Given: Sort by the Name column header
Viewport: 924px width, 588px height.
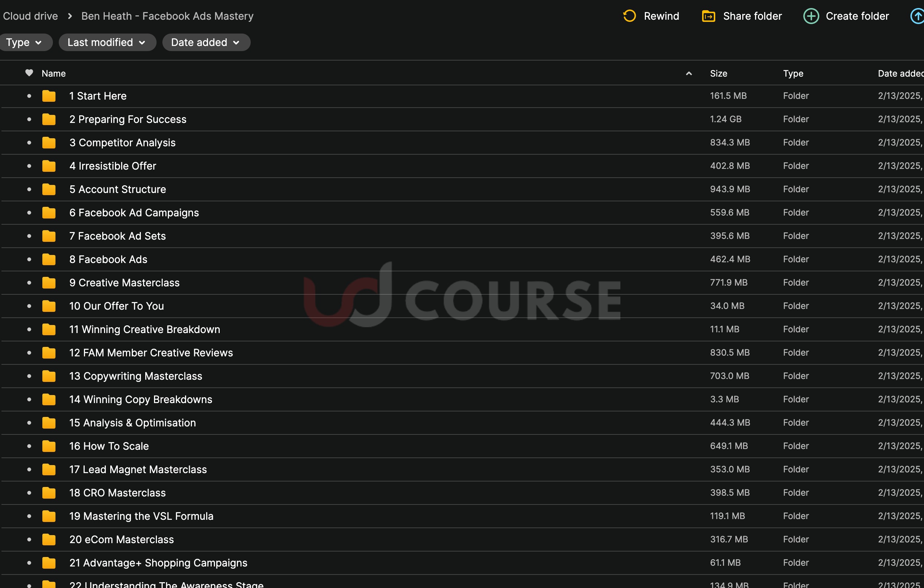Looking at the screenshot, I should 54,73.
